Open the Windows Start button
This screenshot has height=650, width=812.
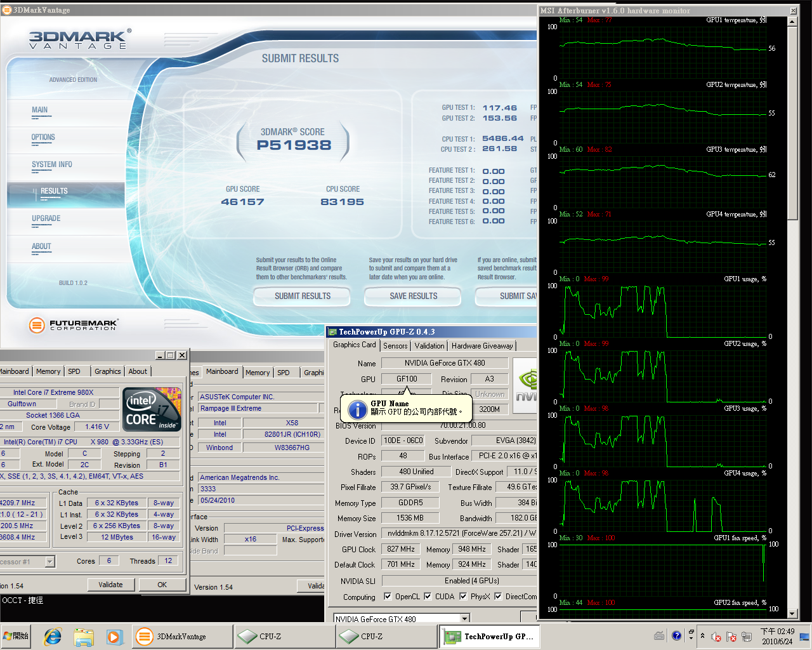click(16, 635)
